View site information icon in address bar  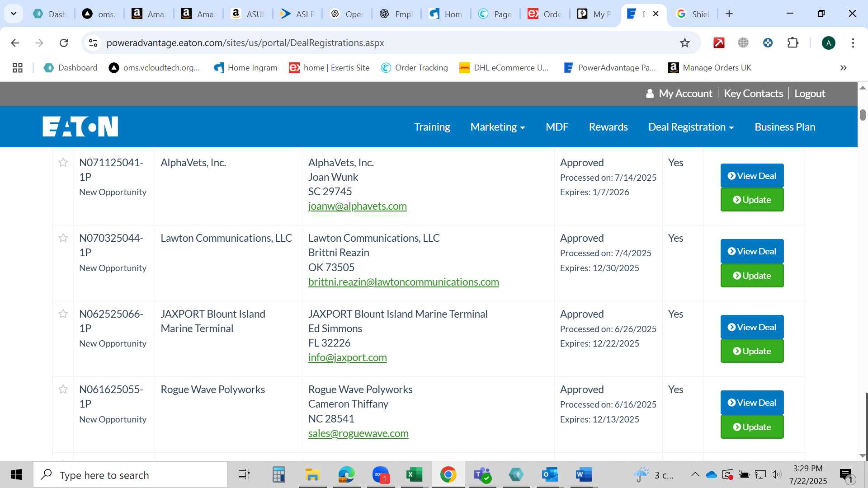[93, 43]
